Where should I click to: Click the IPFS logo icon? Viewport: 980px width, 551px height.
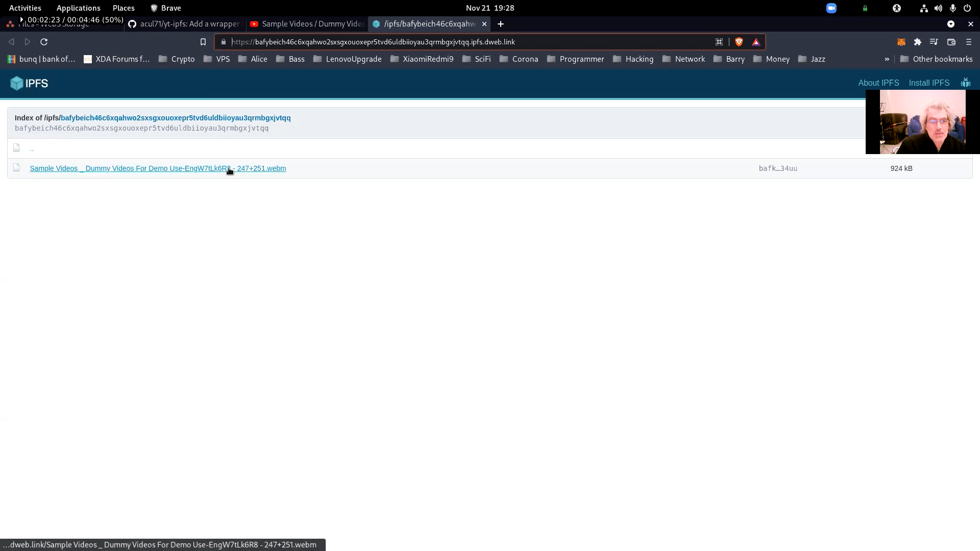point(16,83)
